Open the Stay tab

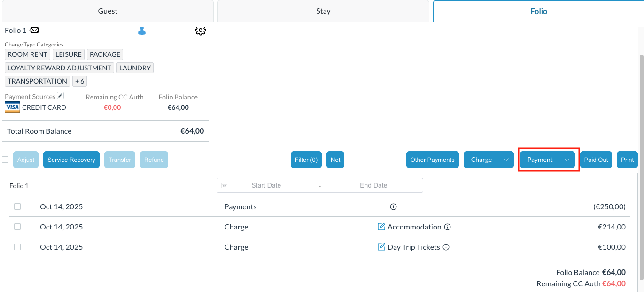coord(323,11)
